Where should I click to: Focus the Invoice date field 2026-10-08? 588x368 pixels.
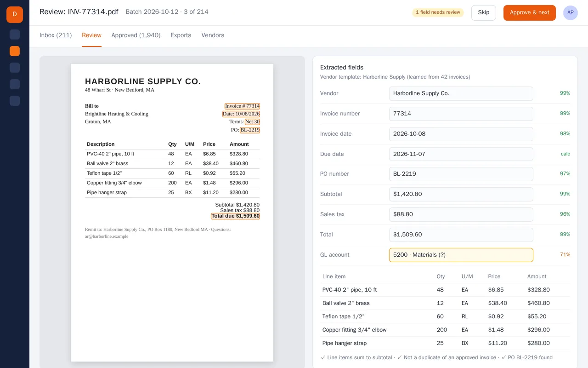pos(461,134)
